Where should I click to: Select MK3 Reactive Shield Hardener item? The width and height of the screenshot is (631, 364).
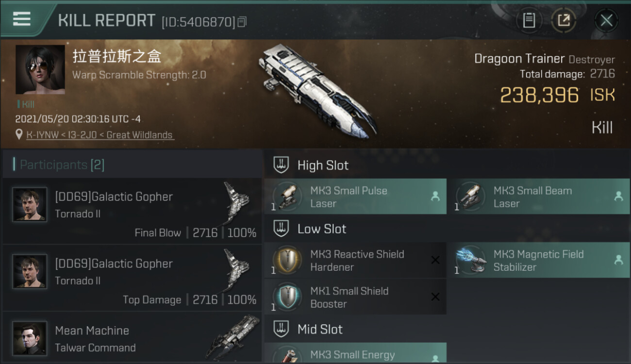tap(355, 260)
